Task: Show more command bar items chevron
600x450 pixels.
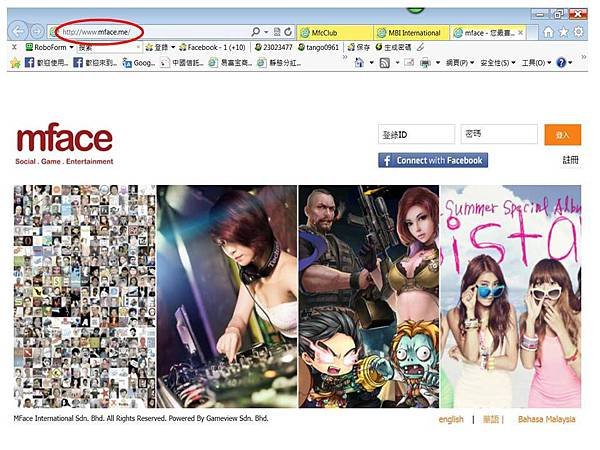Action: 584,57
